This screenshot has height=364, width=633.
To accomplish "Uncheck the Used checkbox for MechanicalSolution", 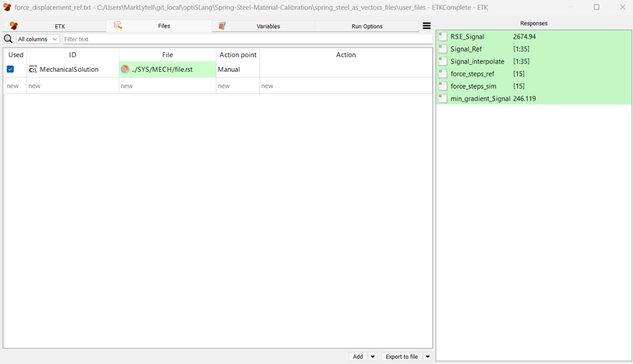I will (10, 70).
